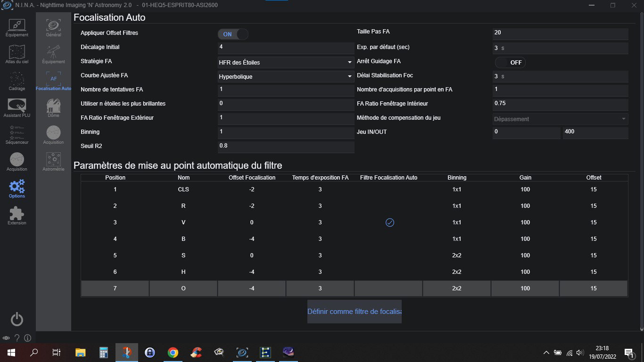Click the taskbar clock showing 23:18
The image size is (644, 362).
tap(602, 353)
